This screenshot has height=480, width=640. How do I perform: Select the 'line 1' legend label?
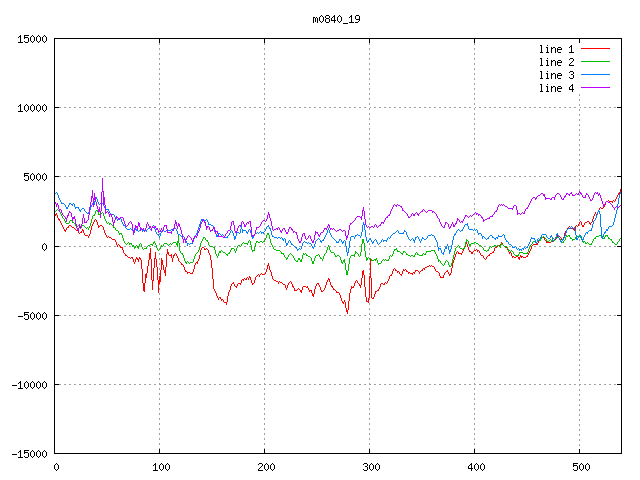point(557,49)
